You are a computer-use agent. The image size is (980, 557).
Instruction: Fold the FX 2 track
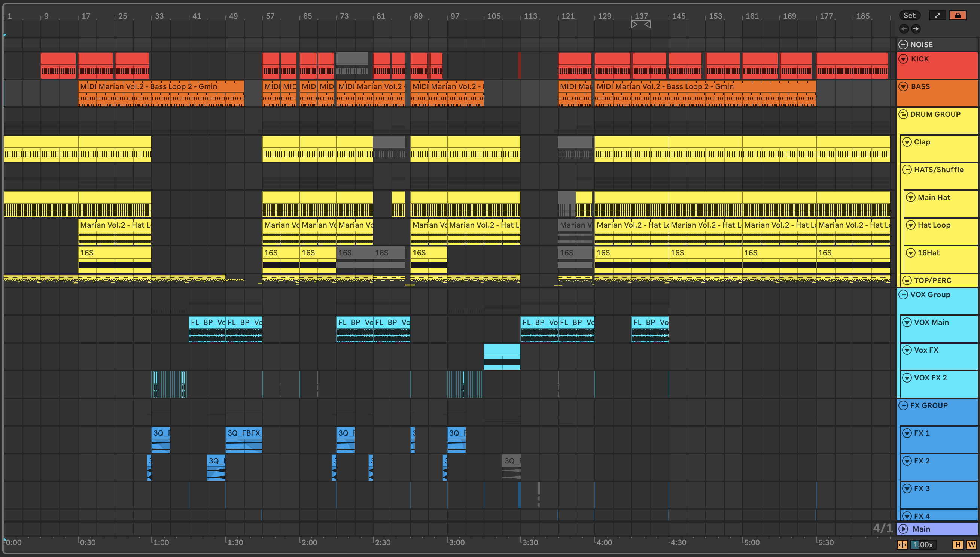[907, 460]
